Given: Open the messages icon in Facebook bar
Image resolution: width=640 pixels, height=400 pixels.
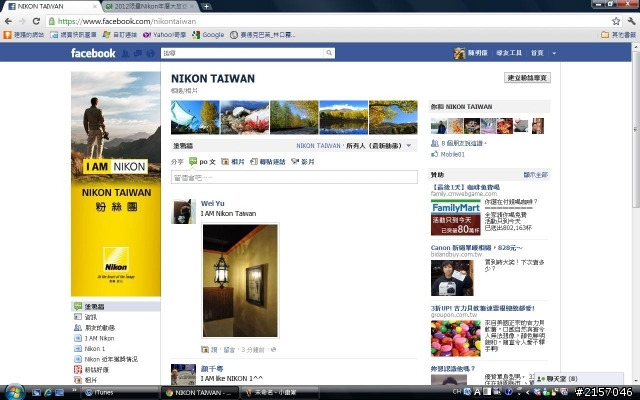Looking at the screenshot, I should 138,53.
